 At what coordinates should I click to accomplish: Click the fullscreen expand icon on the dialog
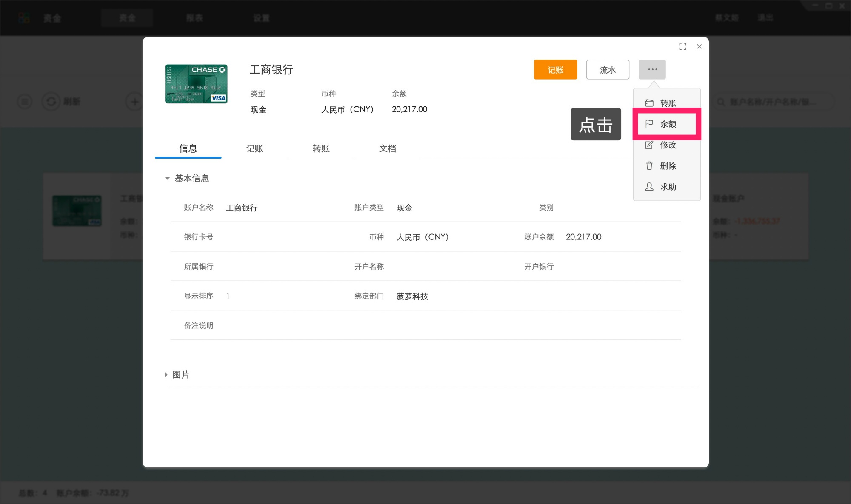click(683, 46)
